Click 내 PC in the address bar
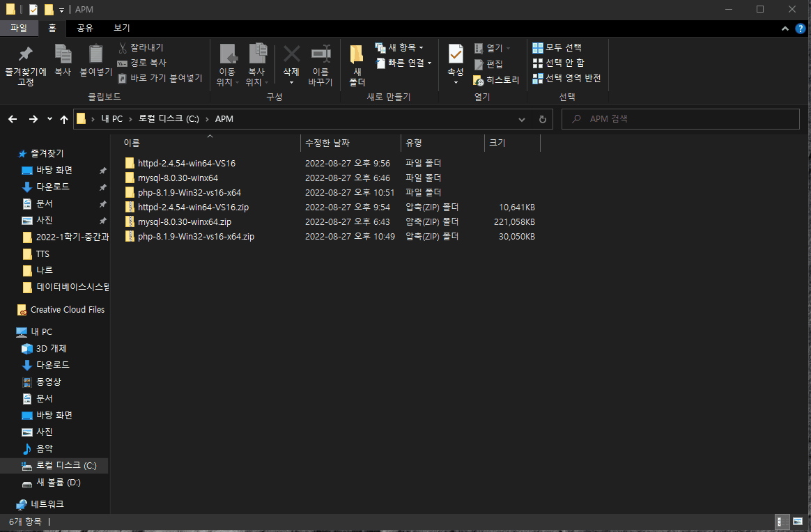The width and height of the screenshot is (811, 532). click(x=111, y=119)
